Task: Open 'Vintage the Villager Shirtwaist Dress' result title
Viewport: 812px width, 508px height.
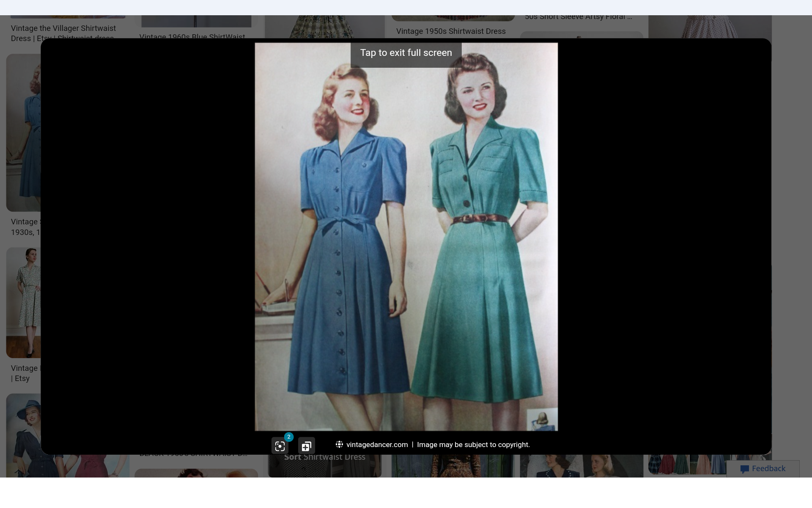Action: tap(63, 28)
